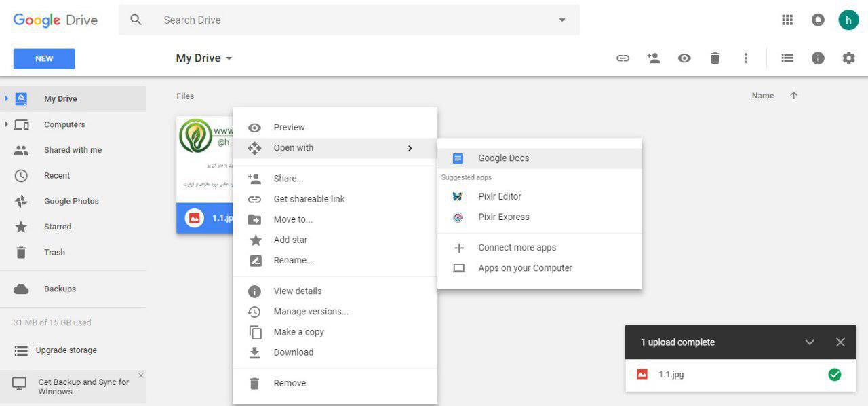Open the notifications bell icon
Viewport: 868px width, 406px height.
[x=818, y=20]
